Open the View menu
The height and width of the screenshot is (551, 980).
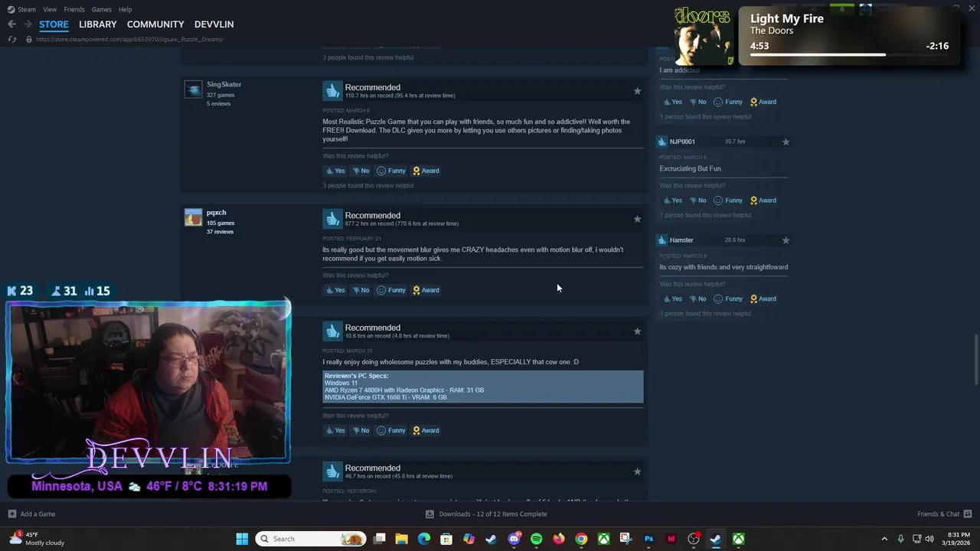tap(50, 9)
